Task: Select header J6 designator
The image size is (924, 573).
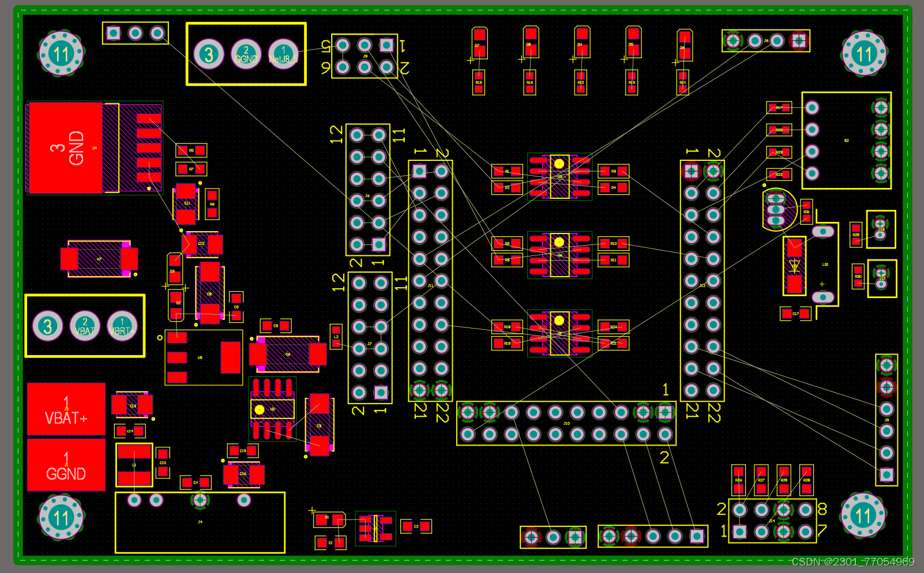Action: coord(367,196)
